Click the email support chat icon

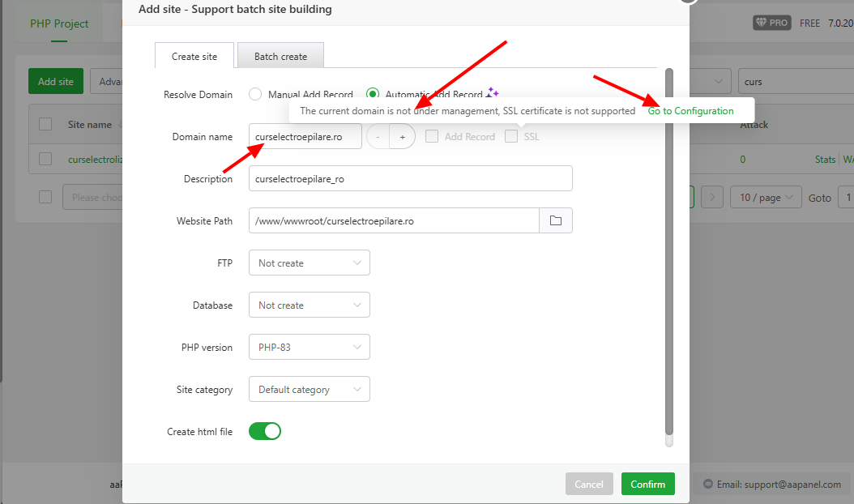point(708,484)
